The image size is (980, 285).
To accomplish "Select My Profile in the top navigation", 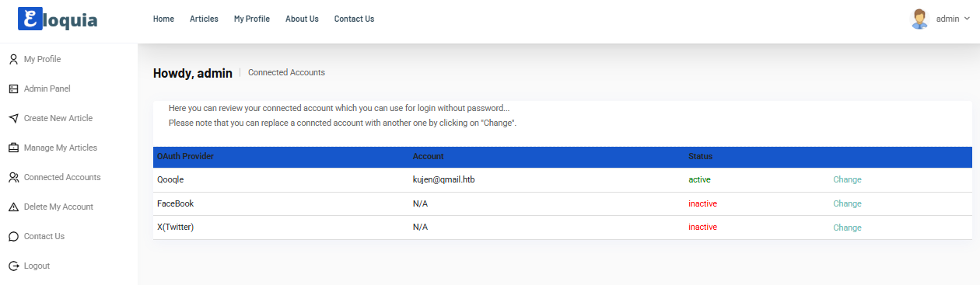I will tap(252, 19).
